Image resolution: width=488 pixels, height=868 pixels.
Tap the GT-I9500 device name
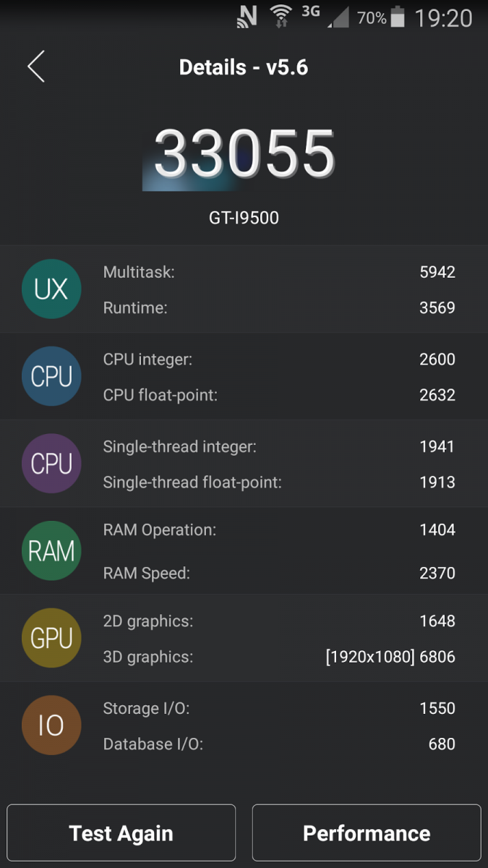click(244, 218)
